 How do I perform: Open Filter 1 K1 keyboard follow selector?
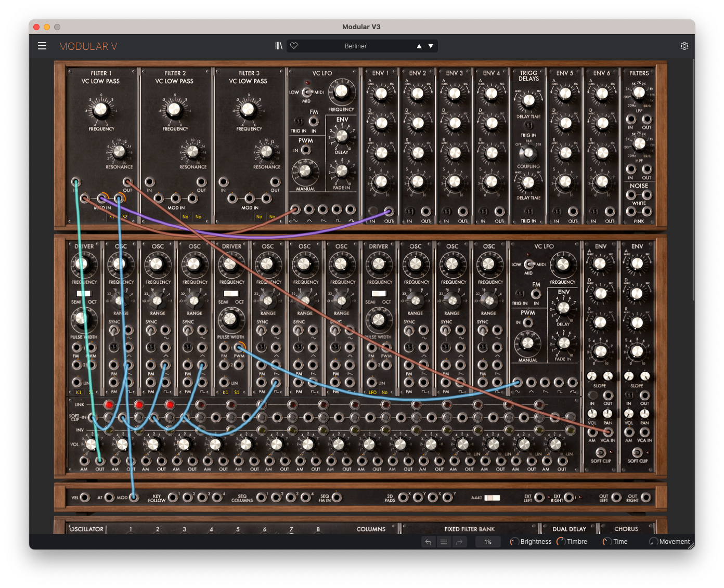click(112, 217)
